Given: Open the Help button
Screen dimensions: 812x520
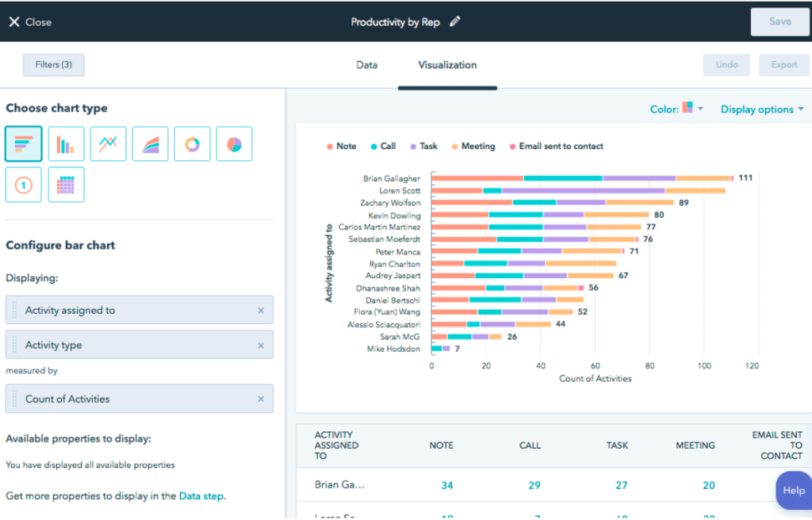Looking at the screenshot, I should coord(793,491).
